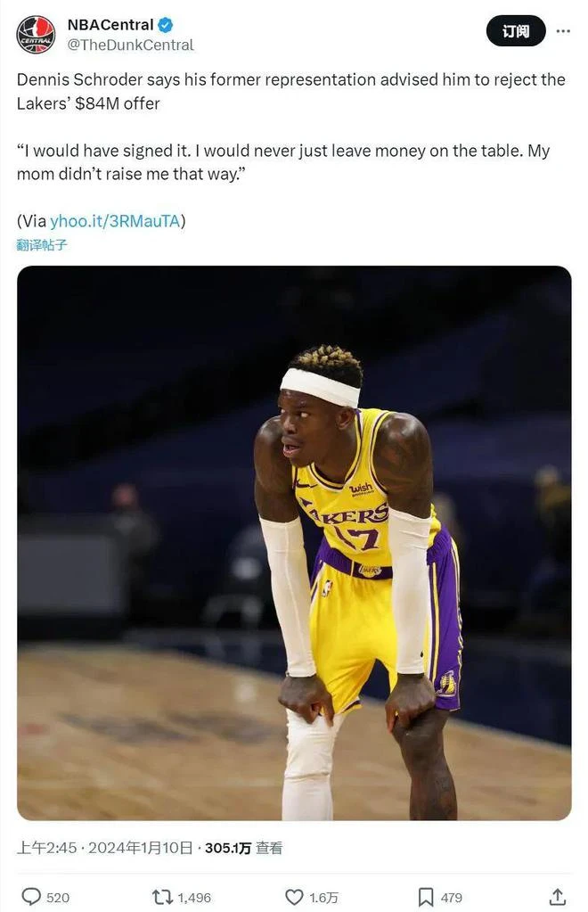Click the NBACentral display name
Image resolution: width=588 pixels, height=912 pixels.
(x=110, y=25)
